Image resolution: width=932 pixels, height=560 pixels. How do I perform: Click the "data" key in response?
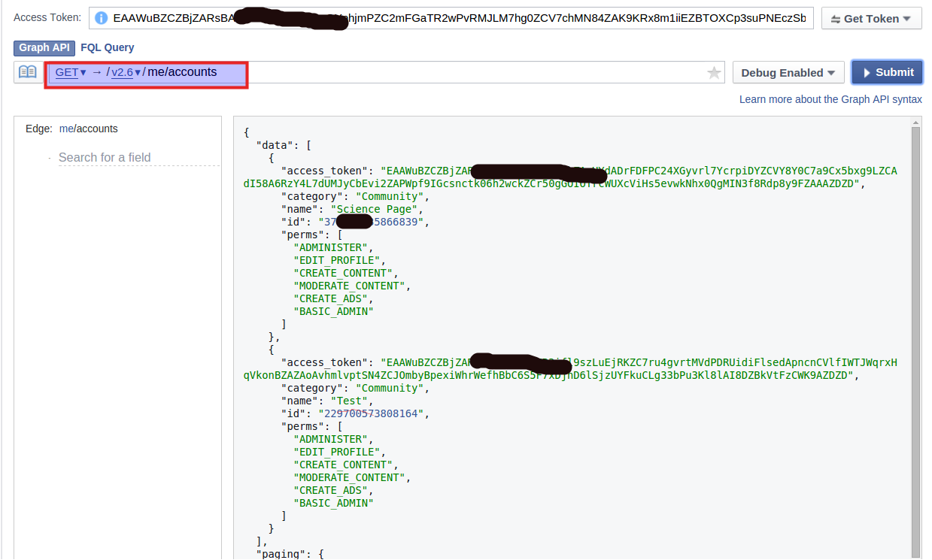click(x=275, y=145)
